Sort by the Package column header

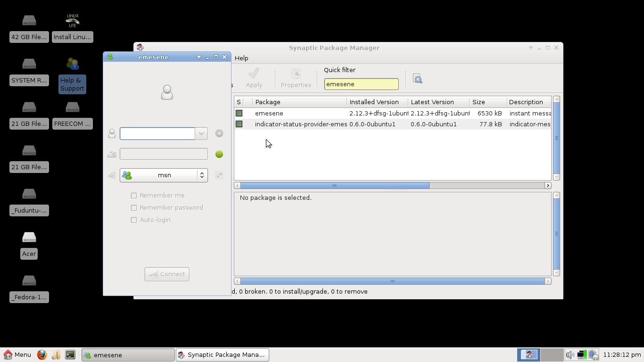[x=300, y=102]
